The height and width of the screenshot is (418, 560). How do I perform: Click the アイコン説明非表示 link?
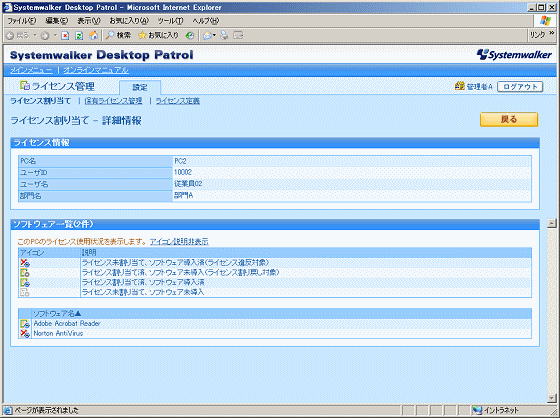[x=179, y=242]
